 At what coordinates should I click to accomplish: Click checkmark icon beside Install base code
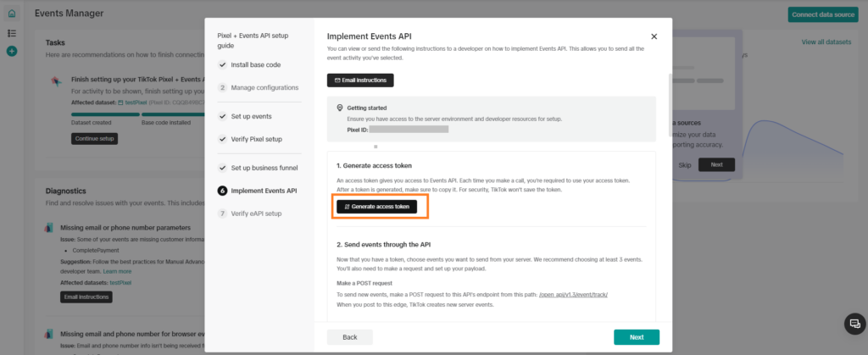[222, 64]
